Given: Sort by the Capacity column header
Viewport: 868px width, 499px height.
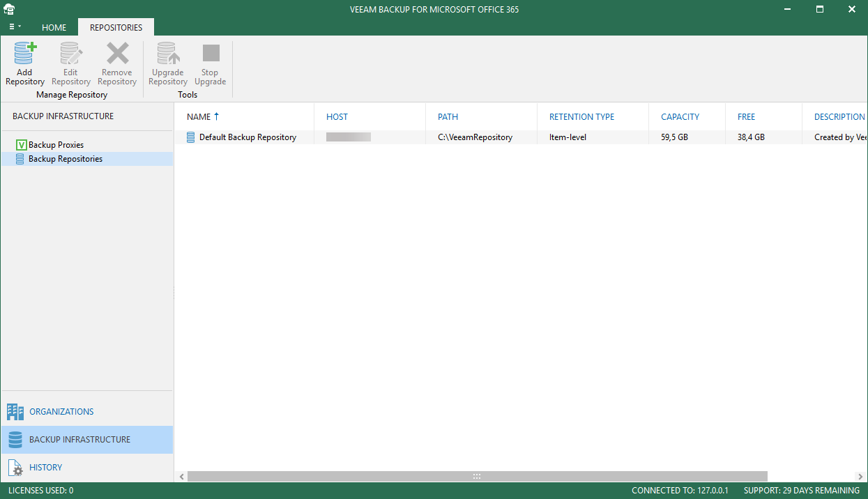Looking at the screenshot, I should 687,117.
